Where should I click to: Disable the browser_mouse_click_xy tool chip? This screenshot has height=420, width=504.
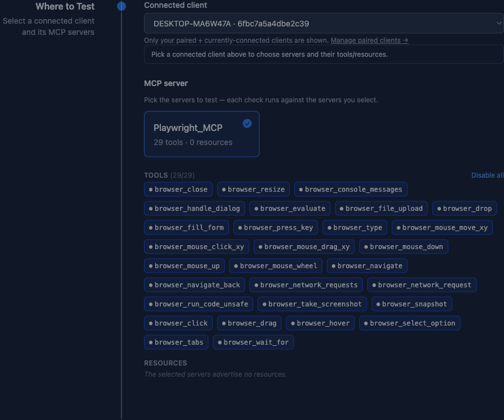196,246
